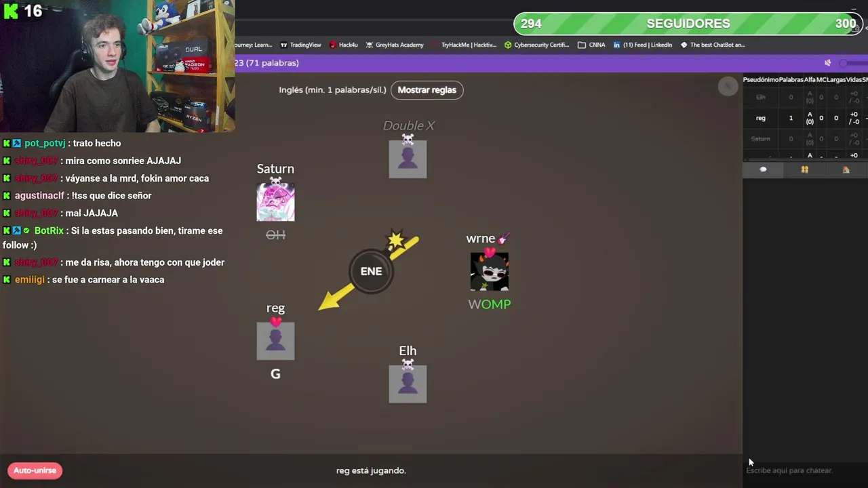Click the chat input field Escribe aquí para chatear
Screen dimensions: 868x488
click(x=806, y=470)
